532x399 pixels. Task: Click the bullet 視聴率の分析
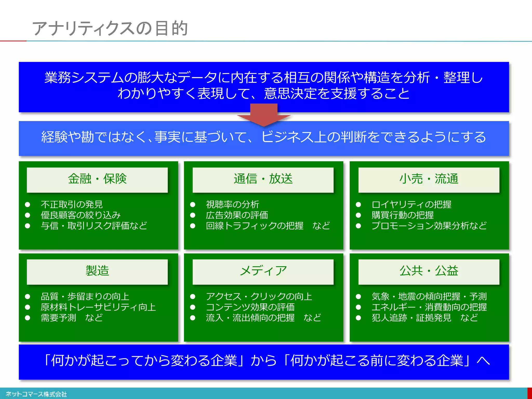pyautogui.click(x=232, y=204)
